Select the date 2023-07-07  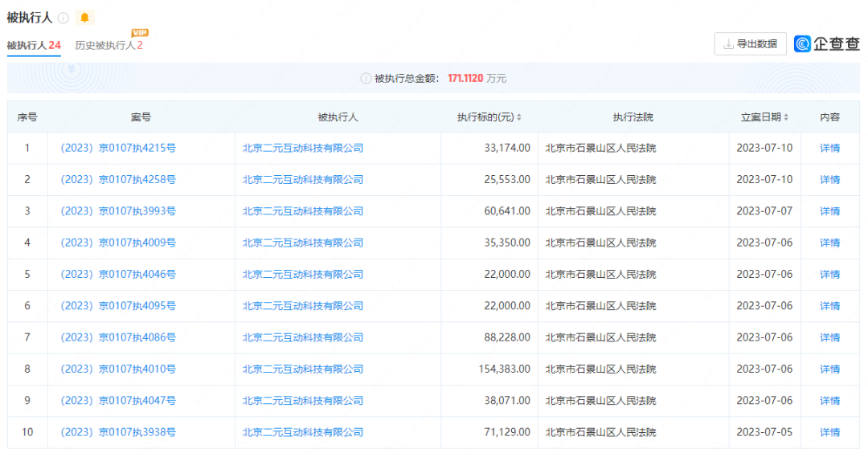tap(764, 211)
